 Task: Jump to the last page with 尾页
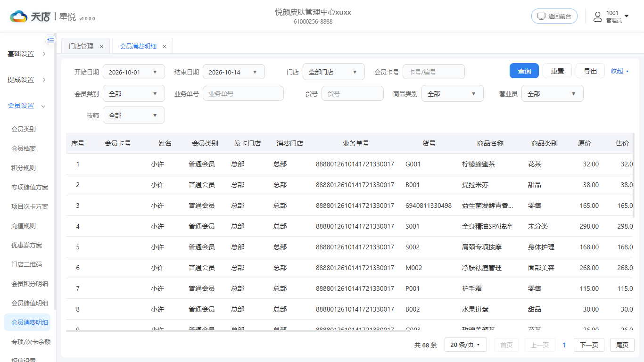coord(622,345)
